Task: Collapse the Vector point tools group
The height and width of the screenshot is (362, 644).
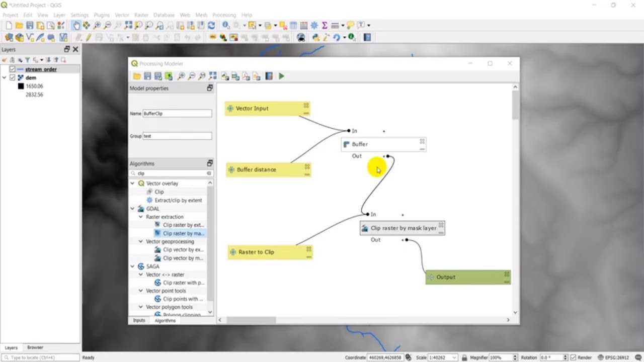Action: click(x=141, y=291)
